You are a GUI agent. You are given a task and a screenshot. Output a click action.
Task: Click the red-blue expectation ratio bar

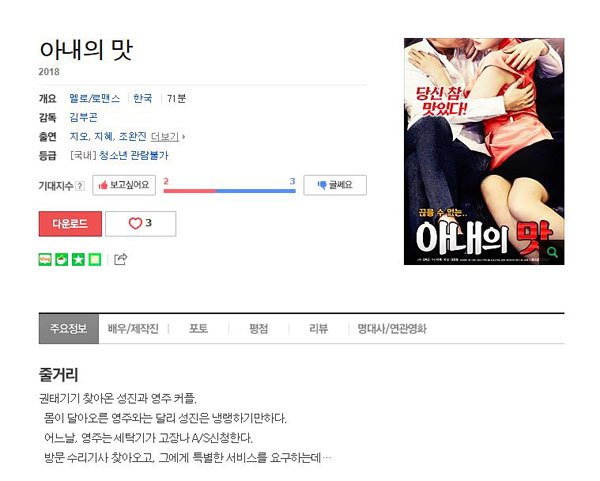coord(230,191)
